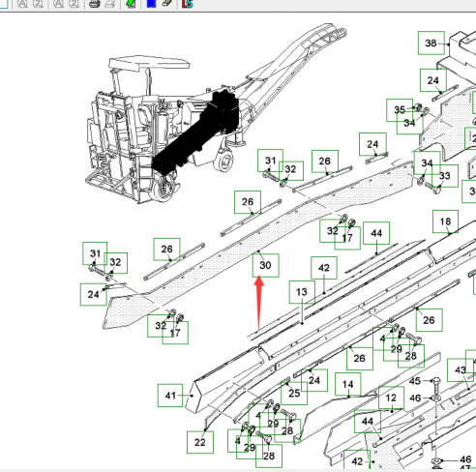Click part number 22 label
Viewport: 476px width, 472px height.
tap(200, 442)
